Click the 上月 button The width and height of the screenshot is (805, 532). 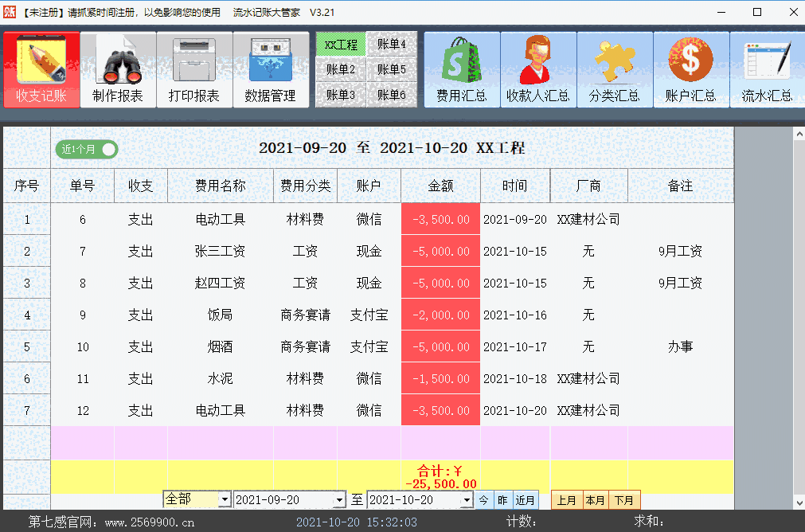pos(568,499)
